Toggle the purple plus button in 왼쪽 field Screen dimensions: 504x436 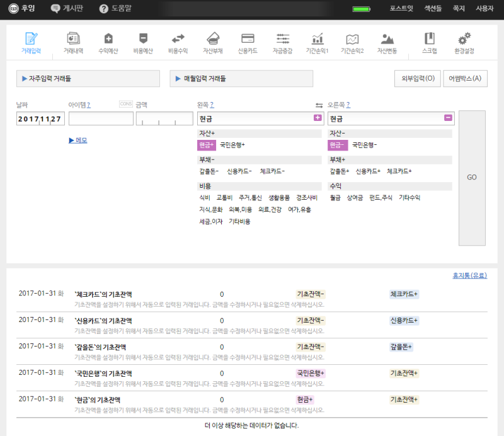pos(318,118)
